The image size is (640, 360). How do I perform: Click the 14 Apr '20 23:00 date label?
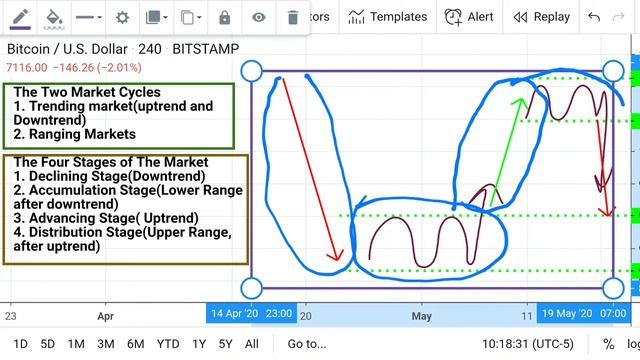pyautogui.click(x=251, y=313)
